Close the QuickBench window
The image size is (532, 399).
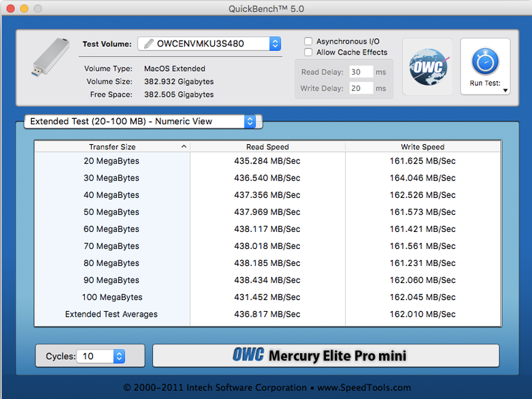click(10, 8)
